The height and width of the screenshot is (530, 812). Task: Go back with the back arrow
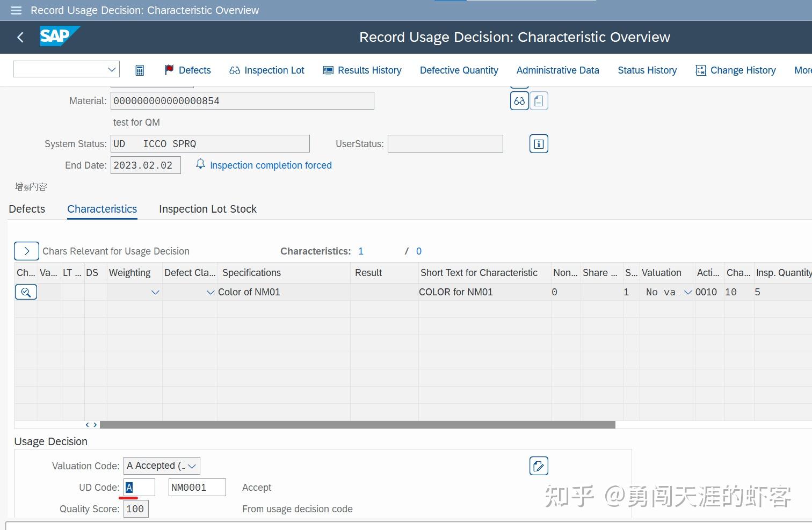[20, 37]
